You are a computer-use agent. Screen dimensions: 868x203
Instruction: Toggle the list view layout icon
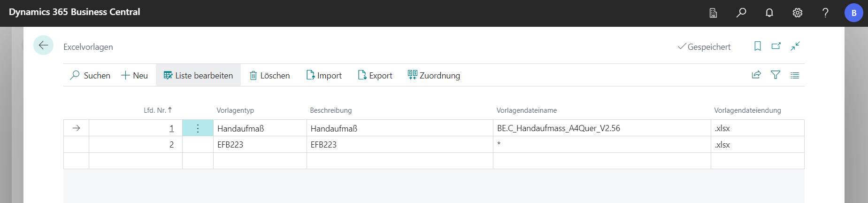[795, 75]
